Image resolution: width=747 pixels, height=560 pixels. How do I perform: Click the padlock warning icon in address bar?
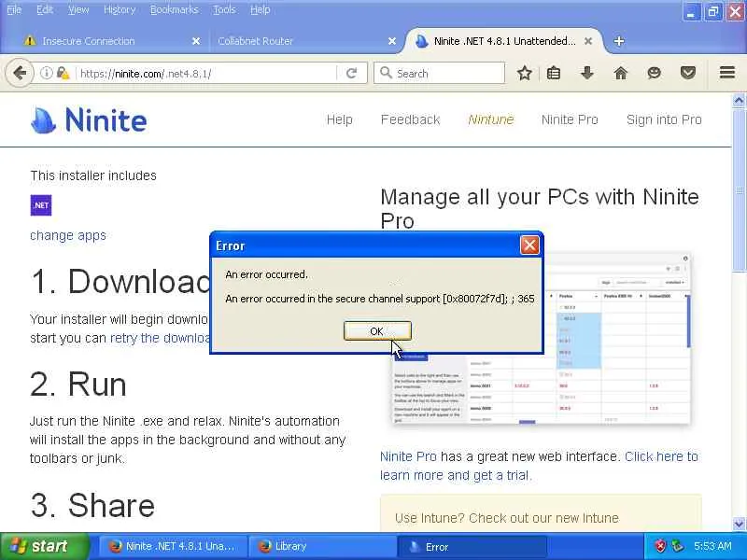tap(63, 74)
